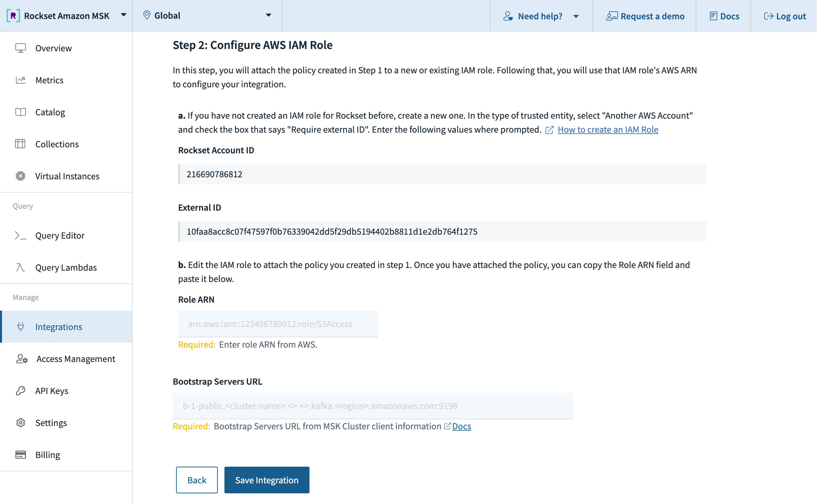This screenshot has height=504, width=817.
Task: Select the Integrations menu item
Action: click(59, 327)
